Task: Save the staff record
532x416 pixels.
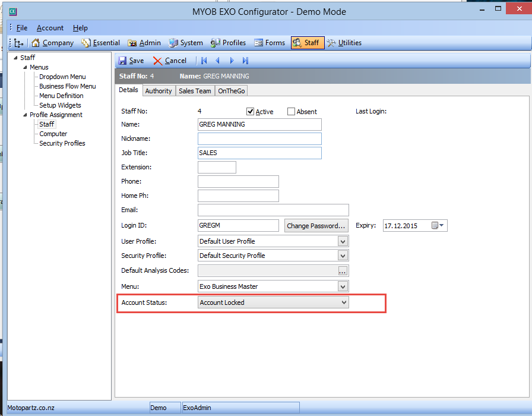Action: point(131,61)
